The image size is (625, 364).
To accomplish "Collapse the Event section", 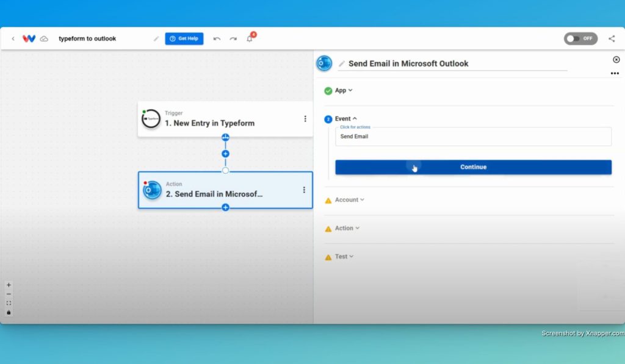I will (345, 119).
